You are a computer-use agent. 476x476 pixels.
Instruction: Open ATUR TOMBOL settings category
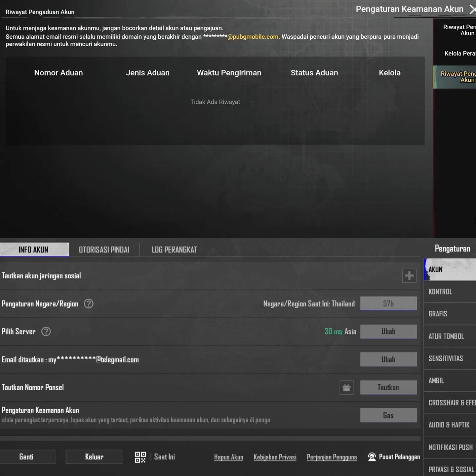(x=450, y=336)
